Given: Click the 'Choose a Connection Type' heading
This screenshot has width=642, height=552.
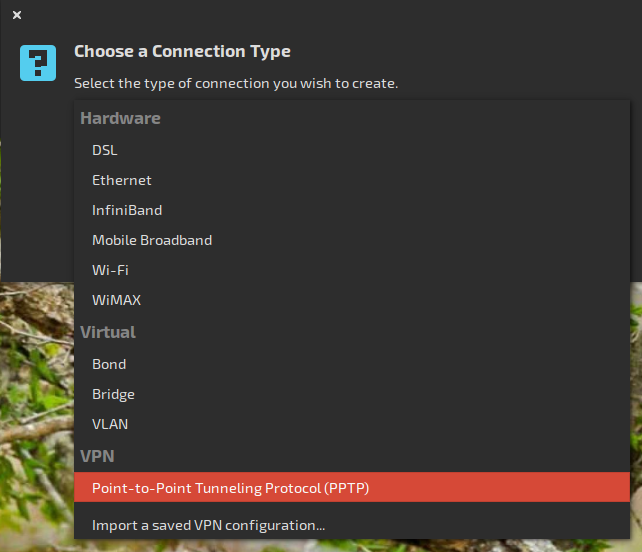Looking at the screenshot, I should [182, 51].
